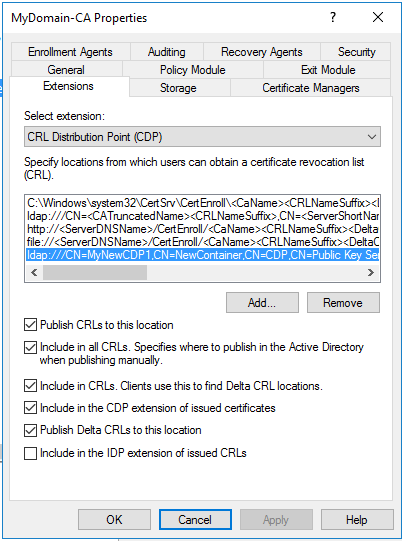This screenshot has width=402, height=541.
Task: Switch to the Security tab
Action: 356,52
